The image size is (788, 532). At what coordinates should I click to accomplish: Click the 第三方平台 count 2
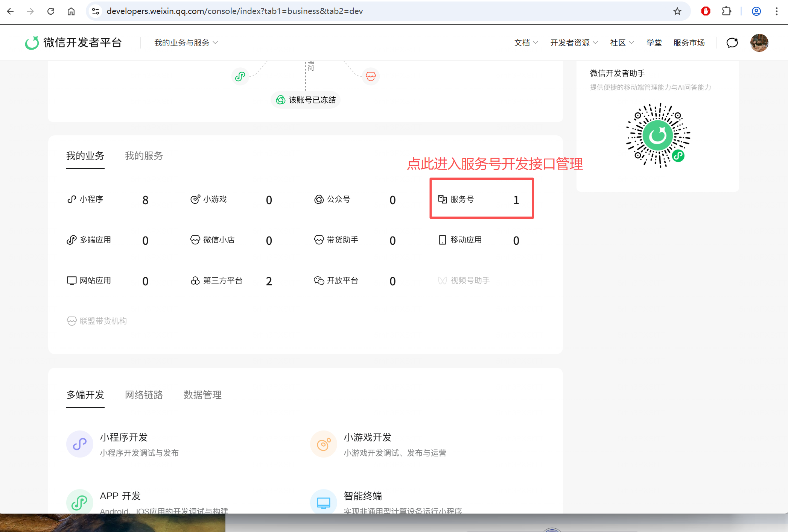click(x=269, y=281)
